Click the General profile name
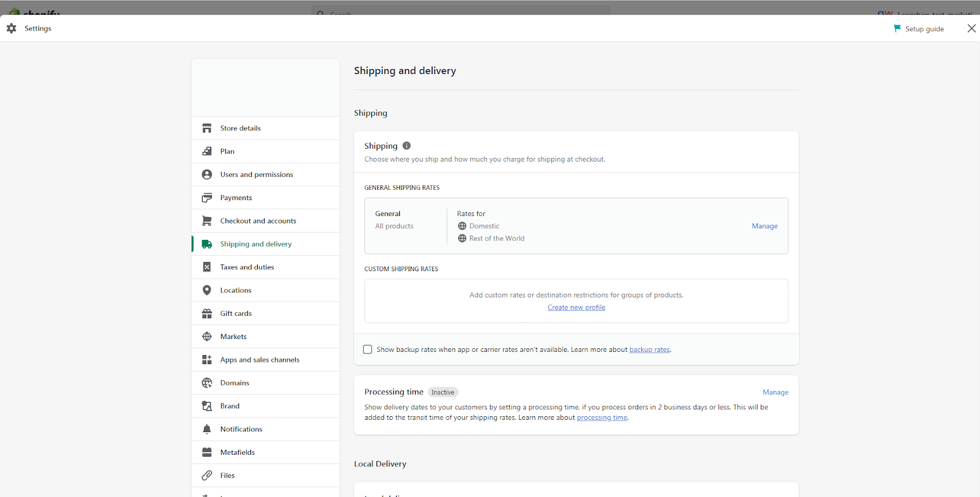980x497 pixels. click(x=388, y=214)
